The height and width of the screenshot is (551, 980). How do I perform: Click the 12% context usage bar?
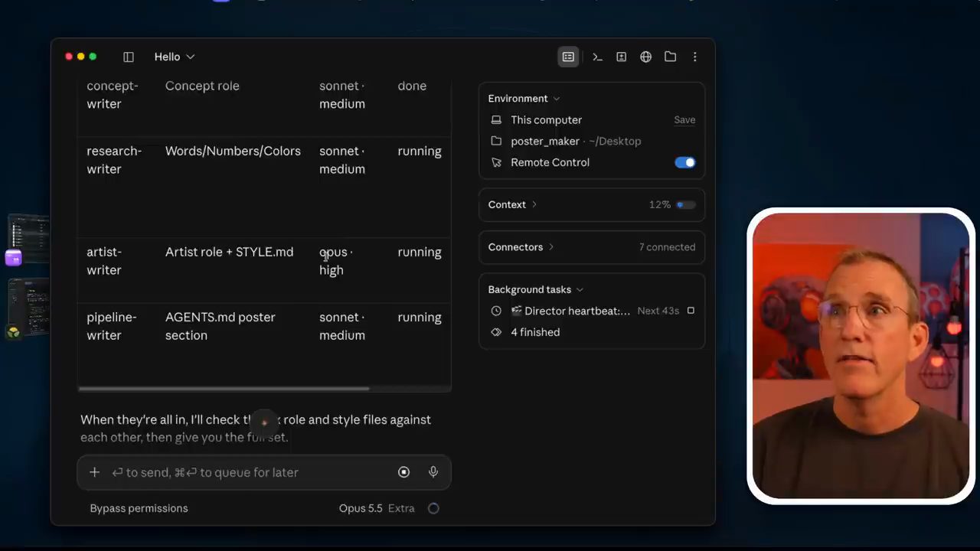pyautogui.click(x=685, y=205)
